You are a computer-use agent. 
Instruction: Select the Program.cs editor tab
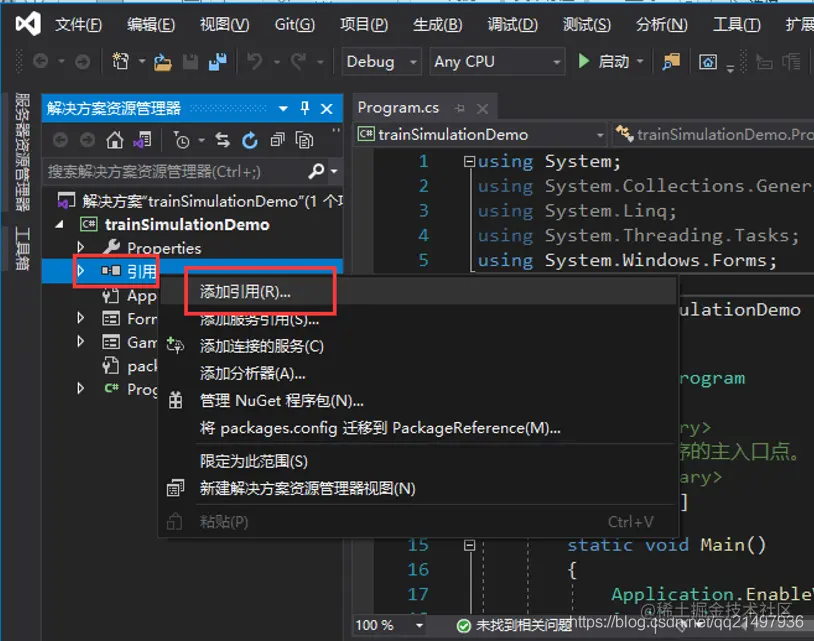point(398,107)
